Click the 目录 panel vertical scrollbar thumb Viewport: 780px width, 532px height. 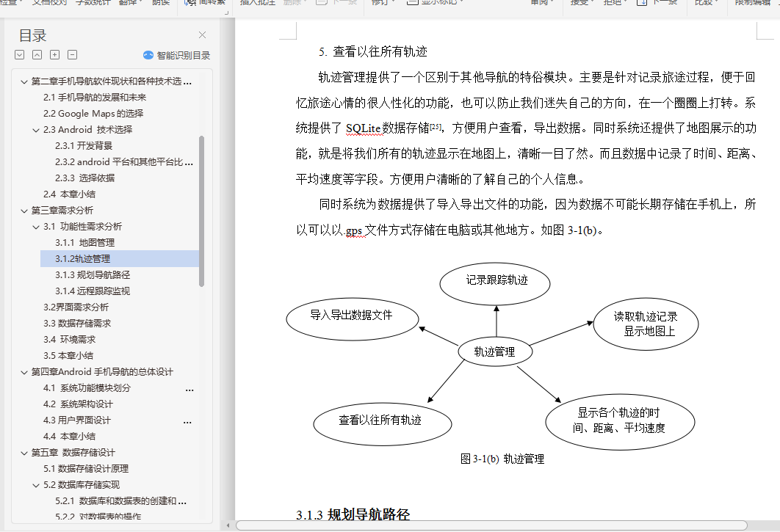[201, 211]
